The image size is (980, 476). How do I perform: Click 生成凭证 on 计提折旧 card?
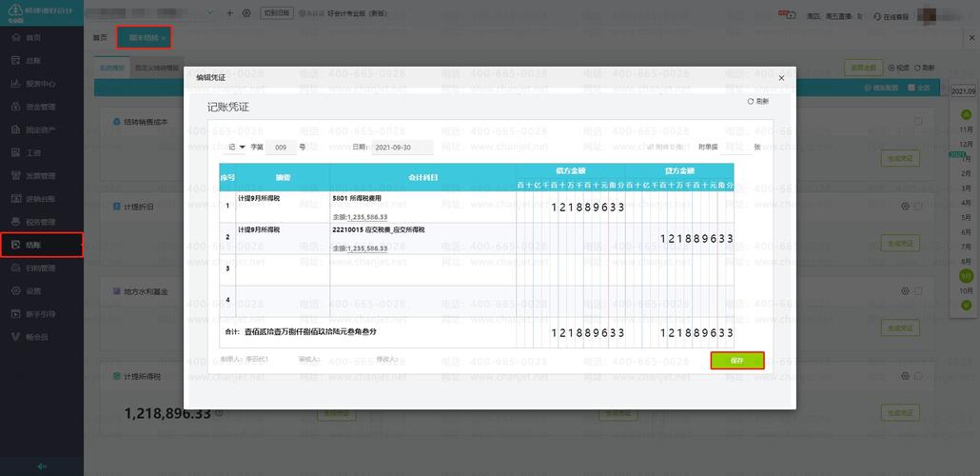pyautogui.click(x=900, y=243)
